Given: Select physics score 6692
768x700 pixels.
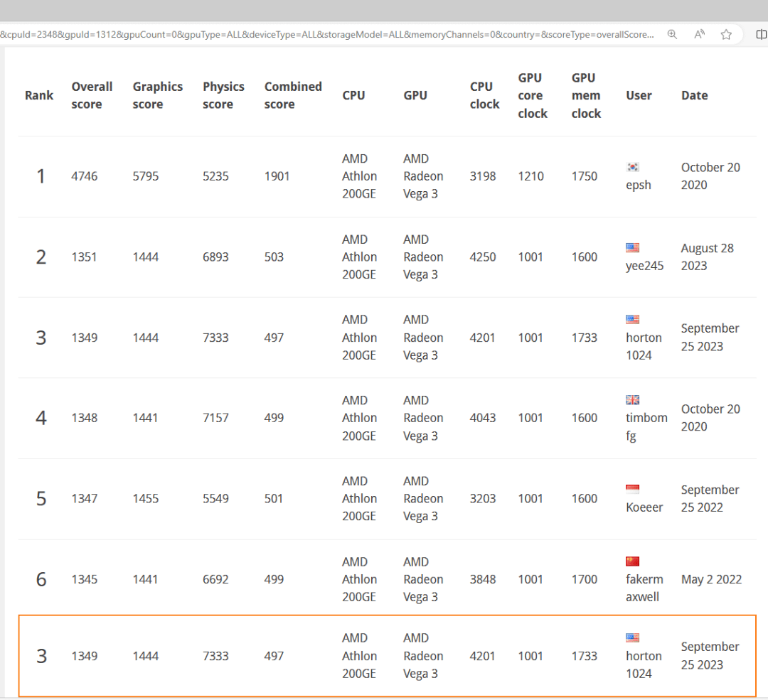Looking at the screenshot, I should pyautogui.click(x=215, y=580).
